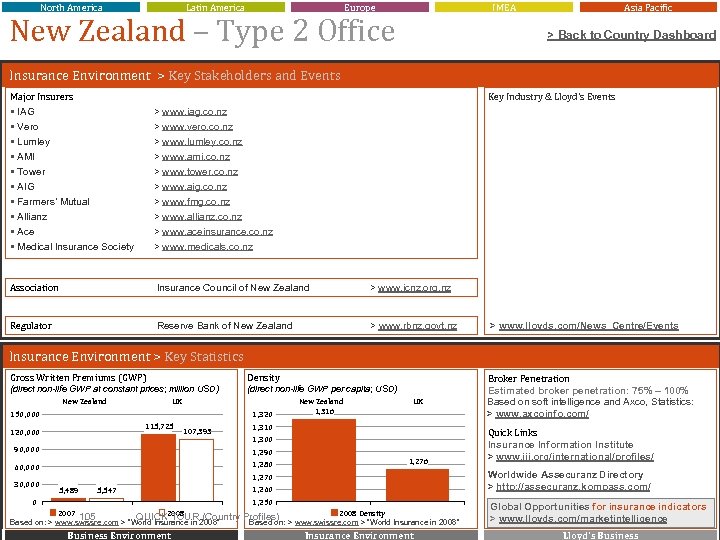This screenshot has height=540, width=720.
Task: Open the Latin America region tab
Action: 215,7
